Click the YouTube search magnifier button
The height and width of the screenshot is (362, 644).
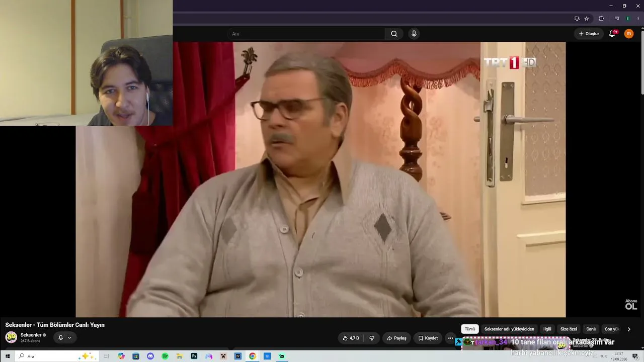tap(394, 34)
